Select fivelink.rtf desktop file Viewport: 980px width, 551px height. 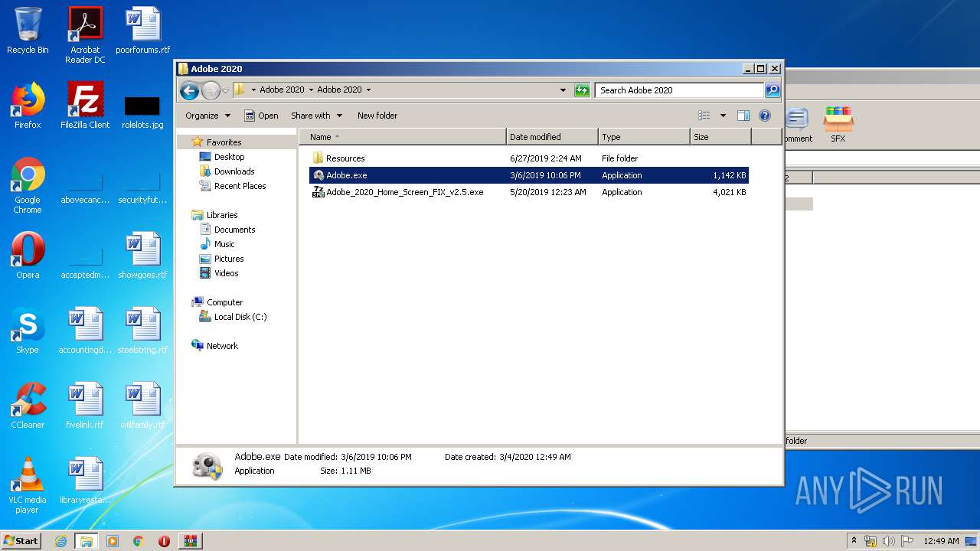coord(85,406)
